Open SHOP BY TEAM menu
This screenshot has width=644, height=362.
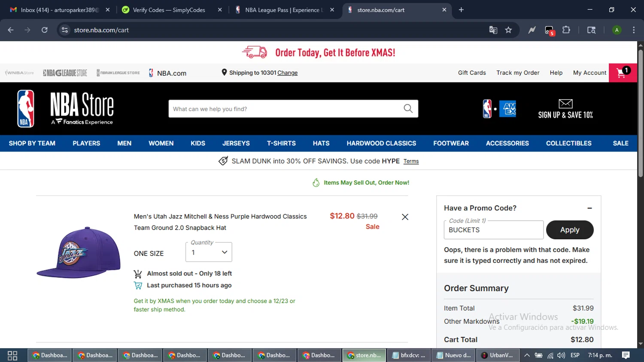coord(32,143)
